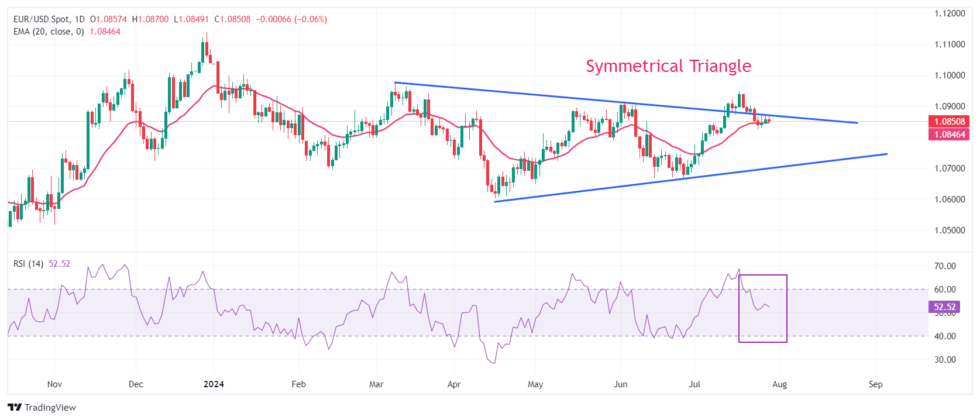Click the Nov label on time axis

(54, 384)
